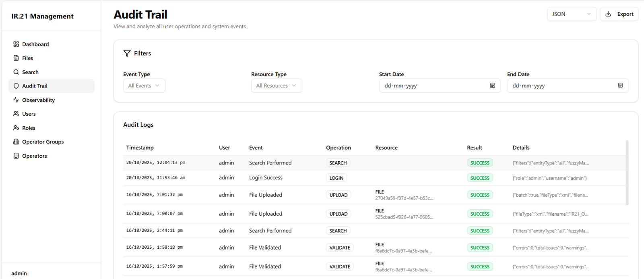Open the JSON export format dropdown

572,14
